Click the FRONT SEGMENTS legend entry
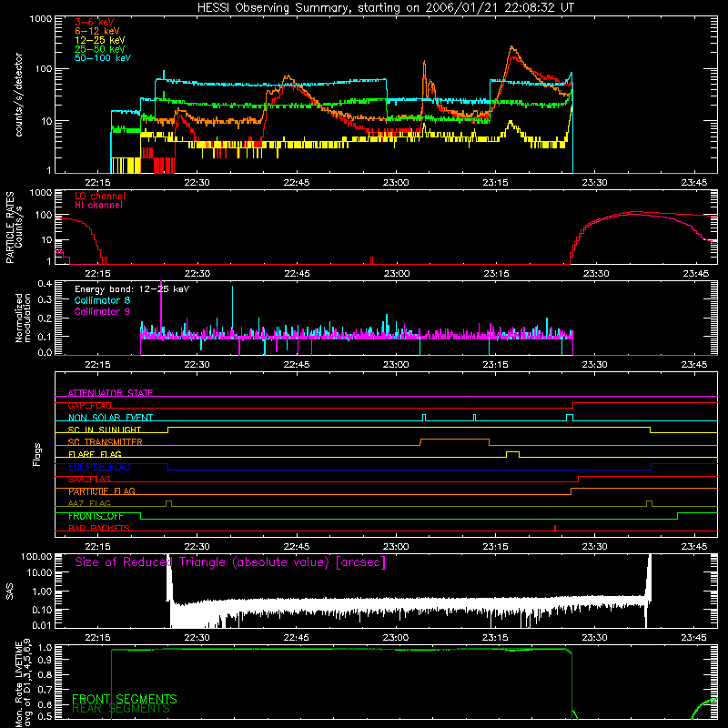This screenshot has width=728, height=728. click(x=125, y=698)
